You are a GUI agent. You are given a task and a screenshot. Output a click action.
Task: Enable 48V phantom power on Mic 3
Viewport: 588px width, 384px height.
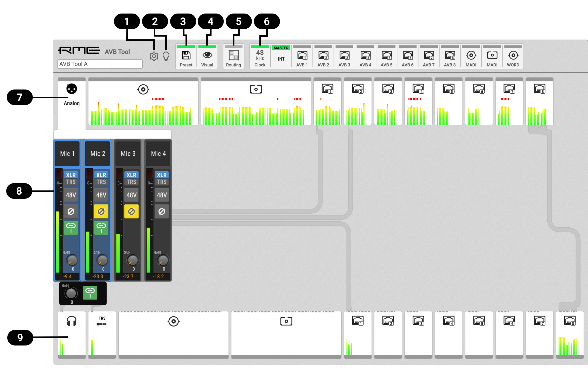pos(131,195)
